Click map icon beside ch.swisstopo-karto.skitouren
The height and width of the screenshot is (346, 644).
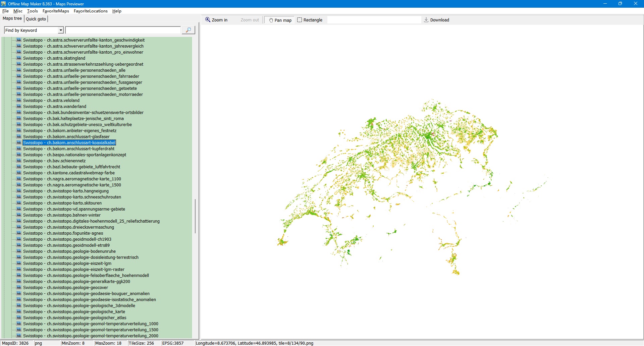point(19,203)
